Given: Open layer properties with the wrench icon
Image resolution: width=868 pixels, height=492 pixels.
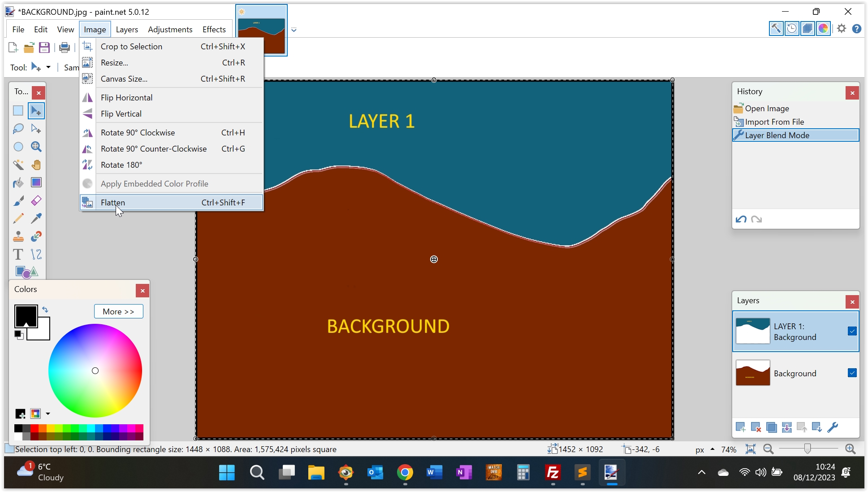Looking at the screenshot, I should point(833,427).
